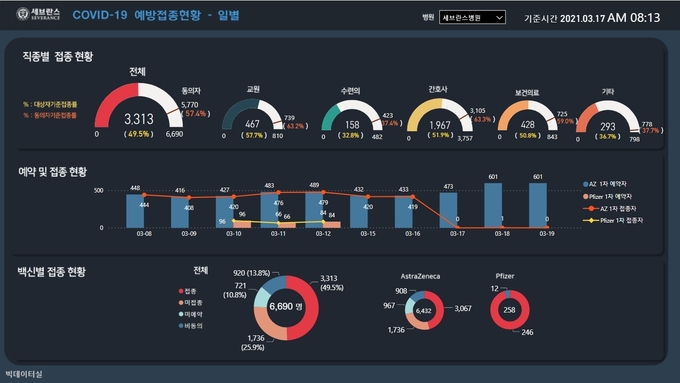Select the 교원 gauge showing 467
Image resolution: width=680 pixels, height=383 pixels.
coord(252,115)
